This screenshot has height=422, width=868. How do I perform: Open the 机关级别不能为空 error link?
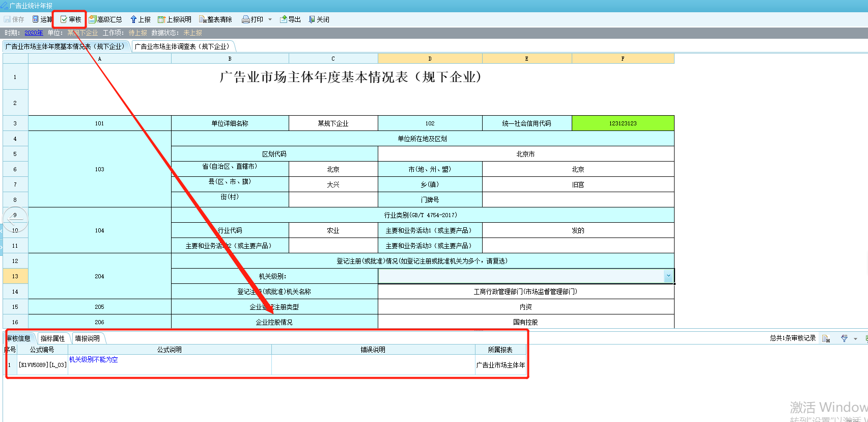pos(93,359)
